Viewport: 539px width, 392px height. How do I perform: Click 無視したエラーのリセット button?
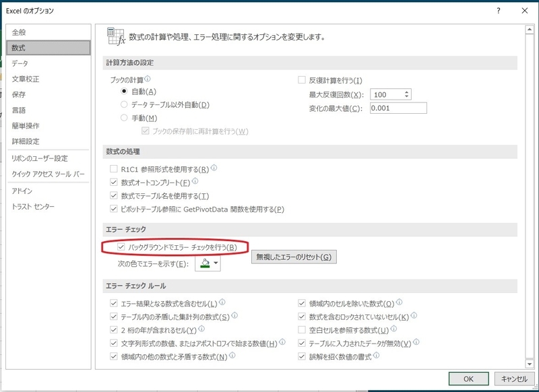[294, 257]
